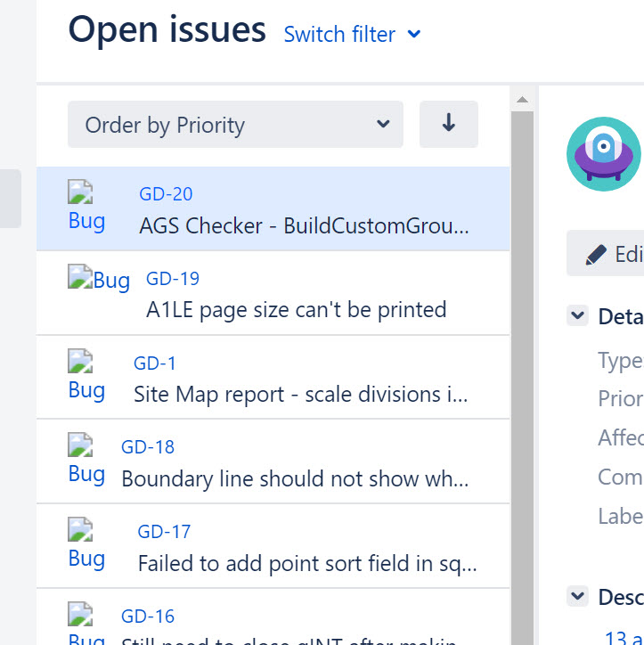Click the issue list scrollbar up arrow
The image size is (644, 645).
522,99
